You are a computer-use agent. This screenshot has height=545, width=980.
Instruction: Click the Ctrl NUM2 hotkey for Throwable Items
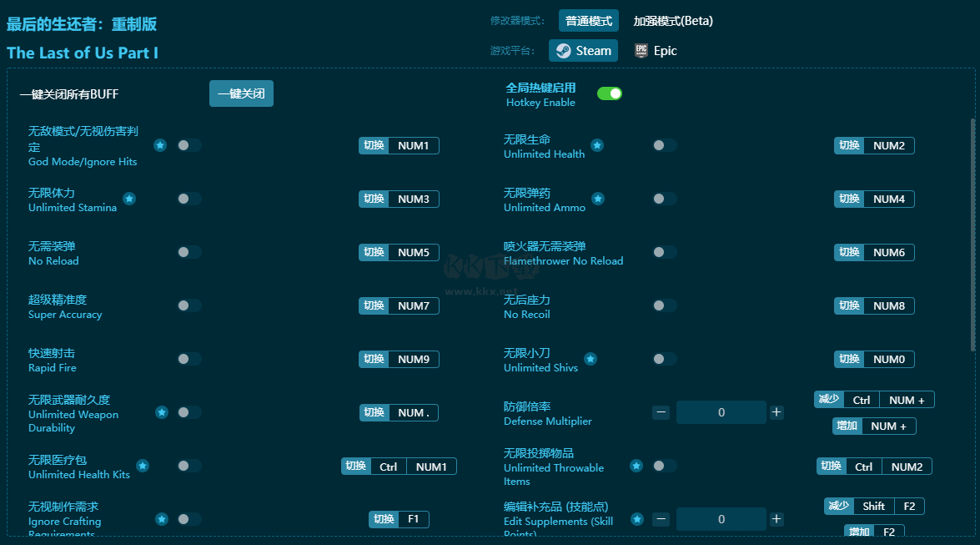click(x=874, y=467)
